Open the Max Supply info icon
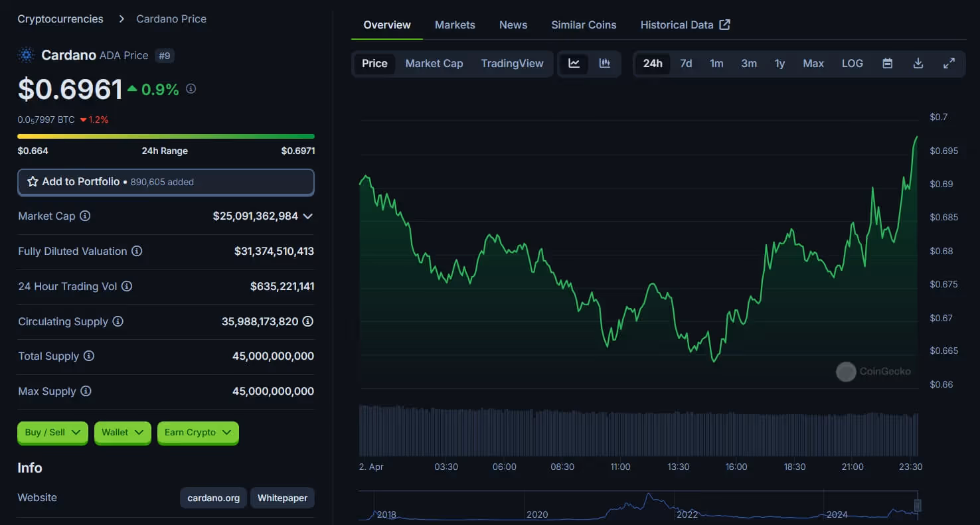 pyautogui.click(x=86, y=391)
